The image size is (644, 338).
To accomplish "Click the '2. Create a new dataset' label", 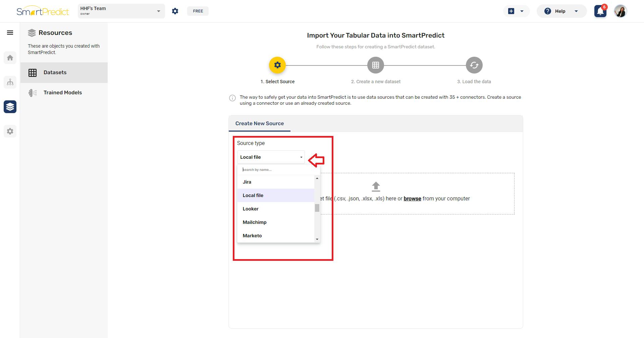I will click(376, 82).
